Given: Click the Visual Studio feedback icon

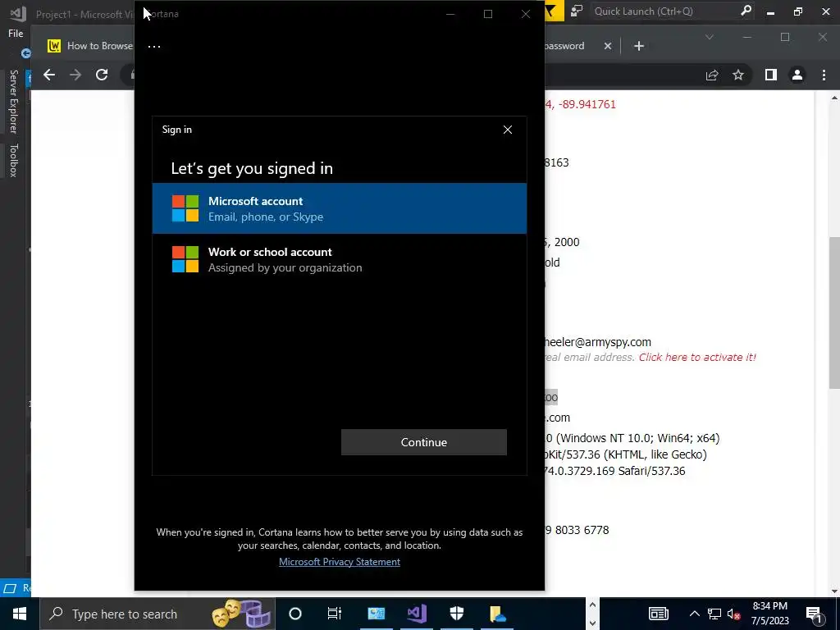Looking at the screenshot, I should (577, 11).
